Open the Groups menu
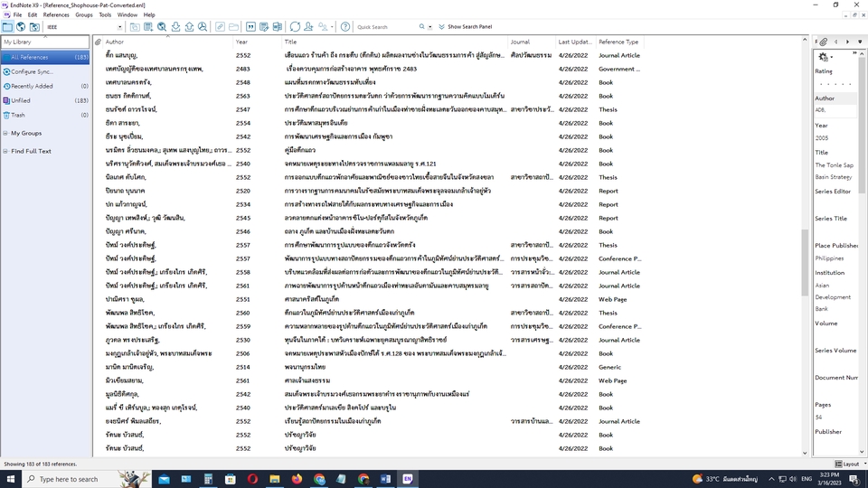Image resolution: width=868 pixels, height=488 pixels. 84,15
